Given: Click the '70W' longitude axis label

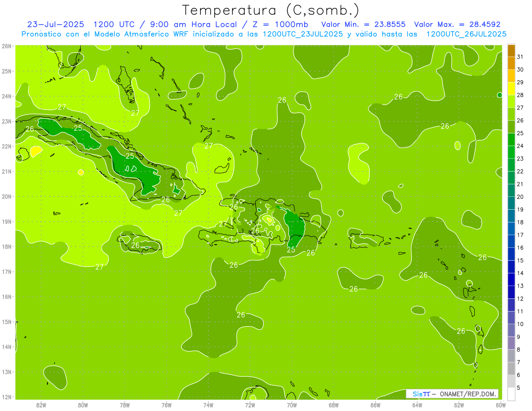Looking at the screenshot, I should [x=292, y=405].
